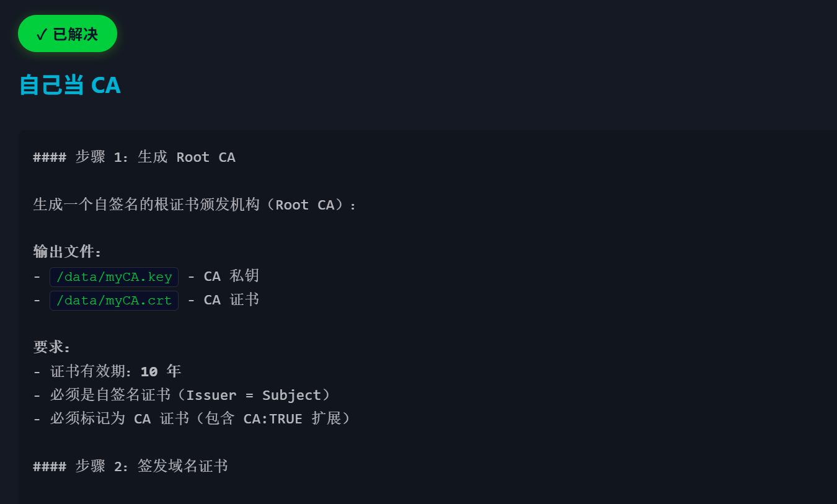
Task: Click the 输出文件 bold label
Action: click(67, 252)
